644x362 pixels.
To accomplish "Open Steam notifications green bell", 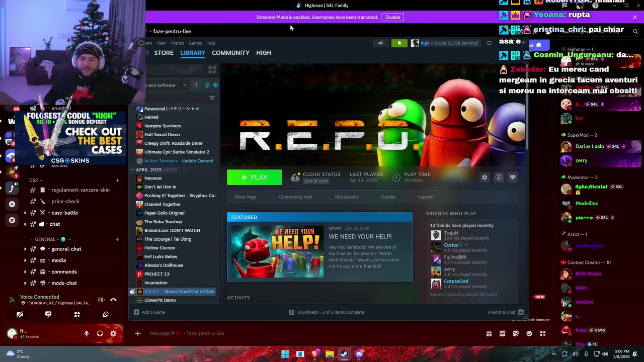I will click(x=399, y=43).
